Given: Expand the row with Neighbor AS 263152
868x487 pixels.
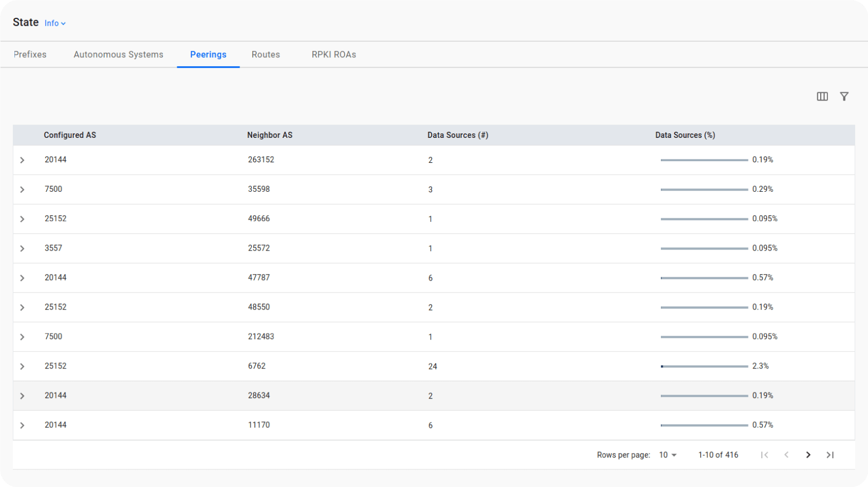Looking at the screenshot, I should (x=22, y=160).
